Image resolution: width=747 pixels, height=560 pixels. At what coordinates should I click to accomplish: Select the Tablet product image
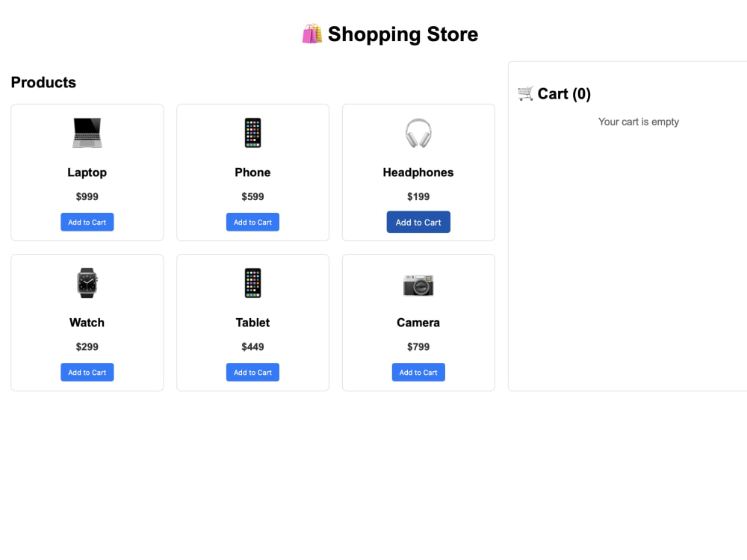pyautogui.click(x=252, y=283)
